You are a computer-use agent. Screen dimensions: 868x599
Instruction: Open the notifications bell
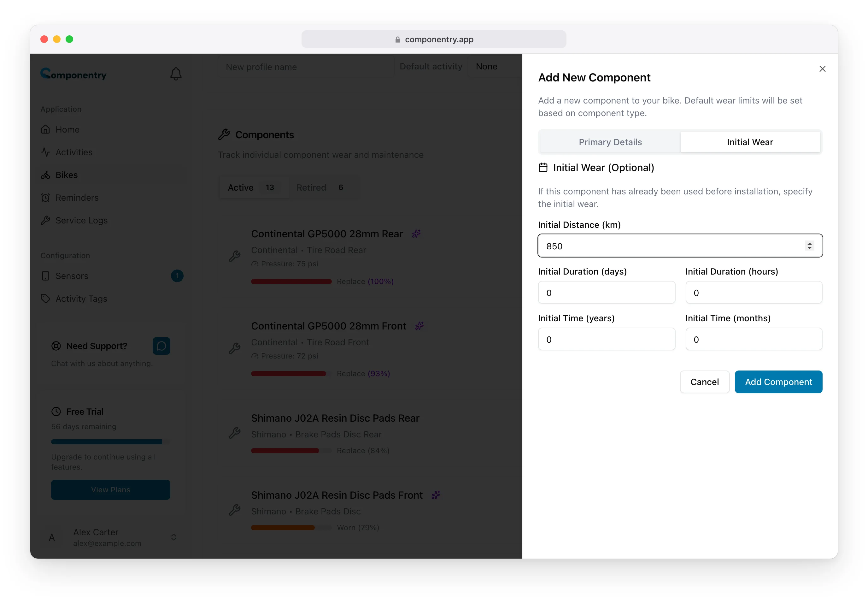(x=176, y=74)
